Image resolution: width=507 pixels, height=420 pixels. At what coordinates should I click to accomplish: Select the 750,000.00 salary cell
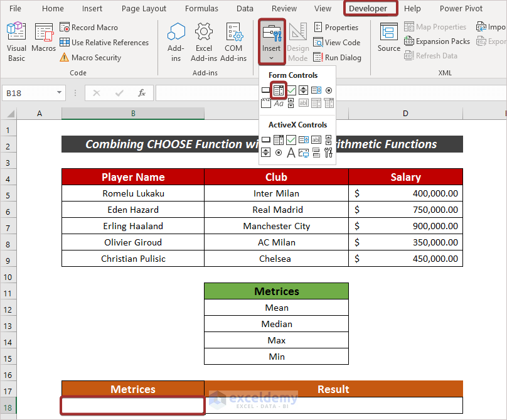[x=405, y=210]
